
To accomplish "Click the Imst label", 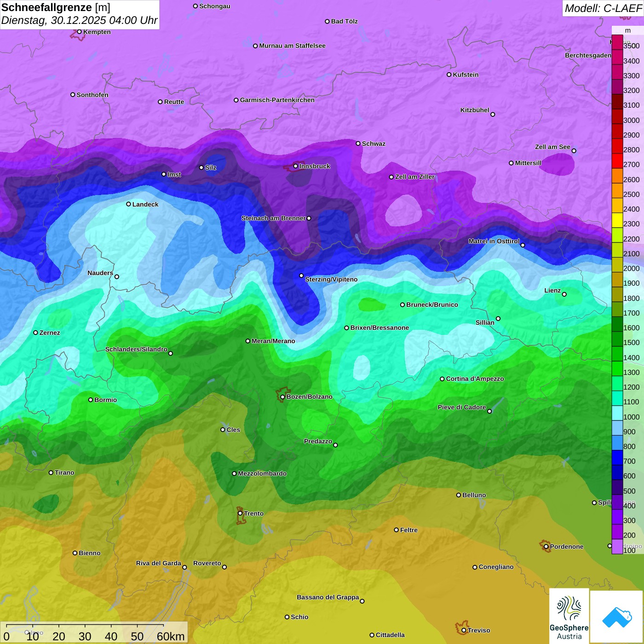I will coord(174,174).
